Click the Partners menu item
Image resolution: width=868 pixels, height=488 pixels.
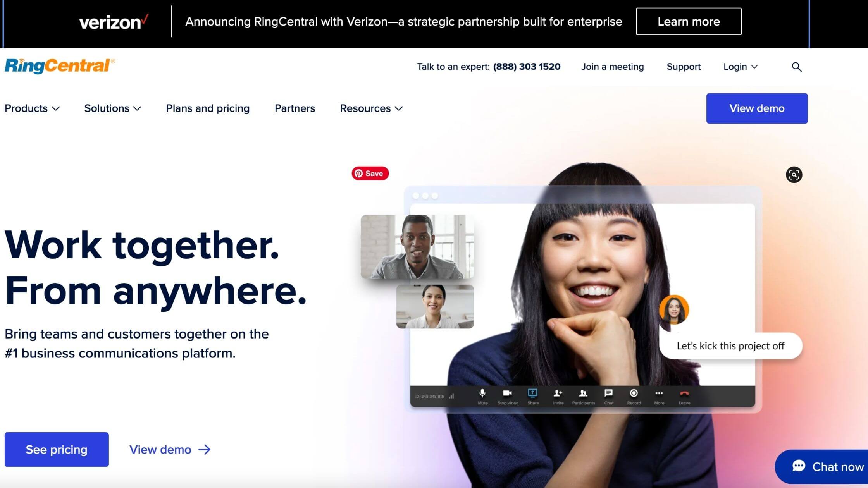294,108
